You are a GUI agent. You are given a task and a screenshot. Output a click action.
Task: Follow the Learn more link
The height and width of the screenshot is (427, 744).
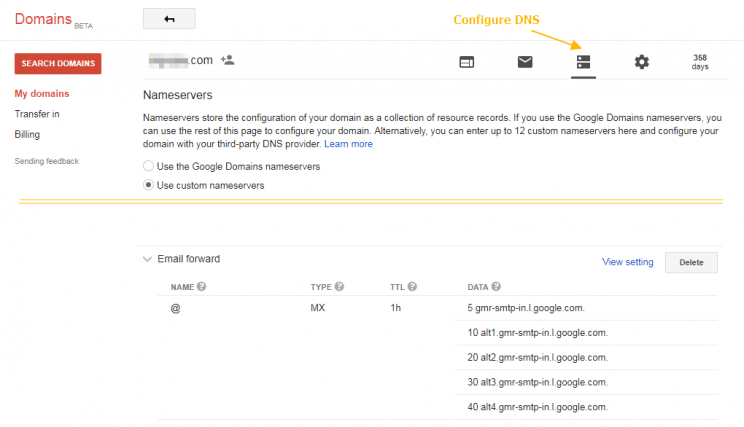(x=348, y=144)
